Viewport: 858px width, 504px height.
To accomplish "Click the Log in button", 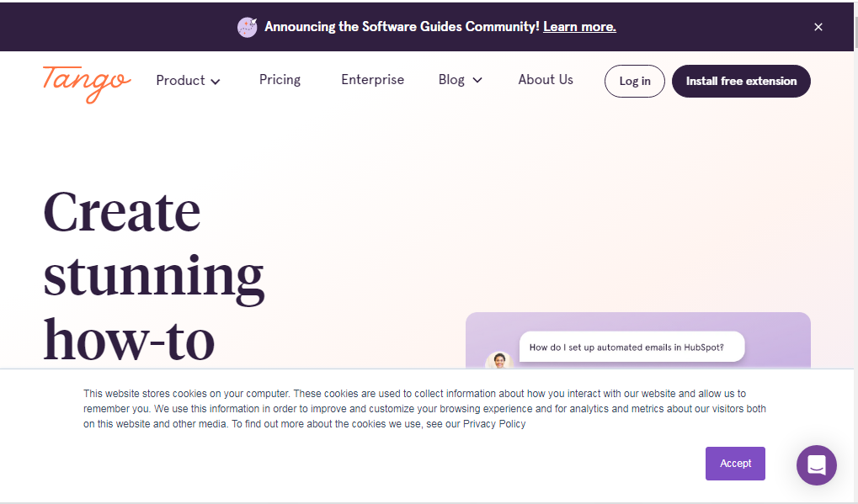I will coord(634,82).
